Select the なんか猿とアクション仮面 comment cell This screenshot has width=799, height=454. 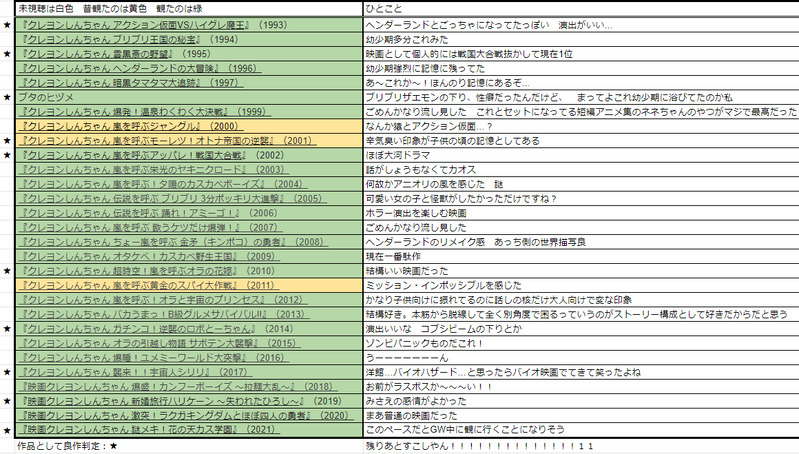[581, 126]
